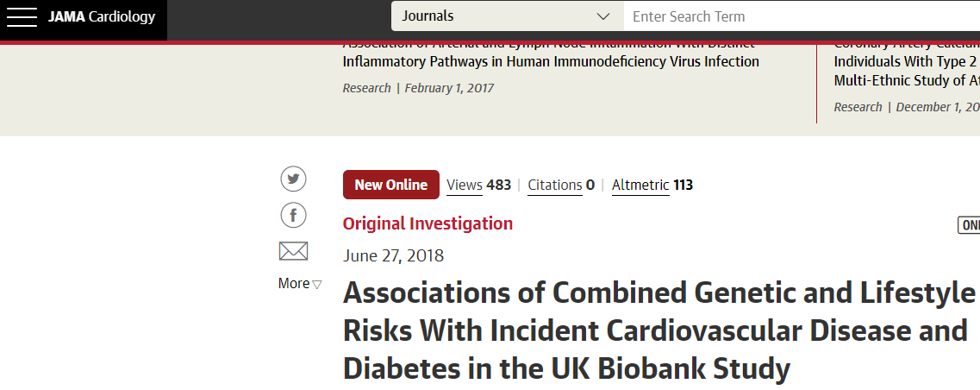Click the Research label dated December 1
Viewport: 980px width, 390px height.
[x=858, y=107]
